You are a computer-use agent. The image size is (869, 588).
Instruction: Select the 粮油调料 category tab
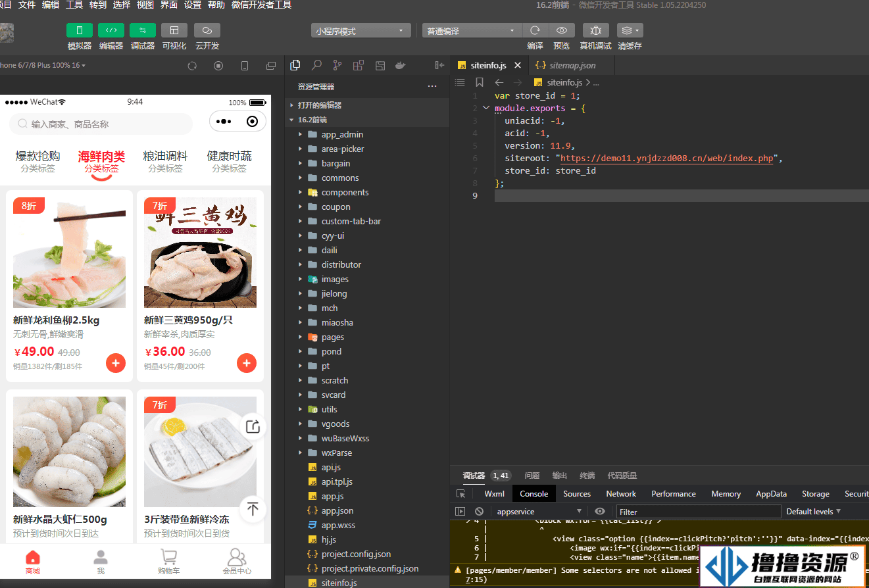[165, 161]
